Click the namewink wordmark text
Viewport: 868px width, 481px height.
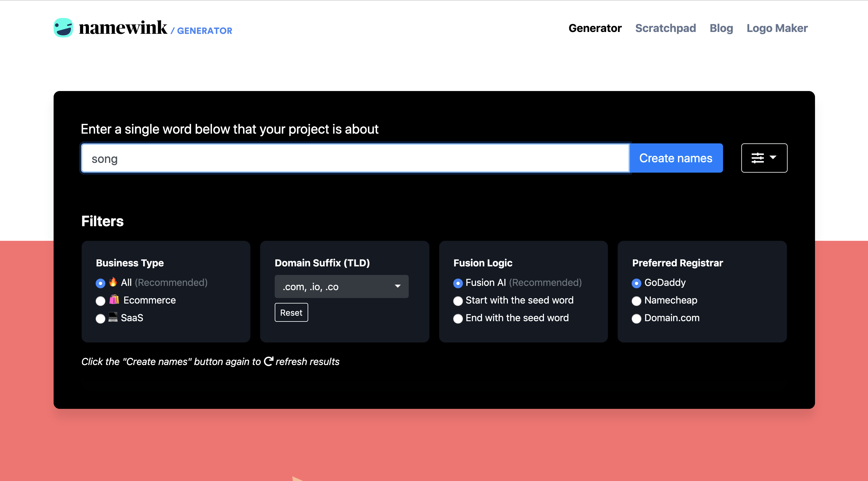pos(123,28)
